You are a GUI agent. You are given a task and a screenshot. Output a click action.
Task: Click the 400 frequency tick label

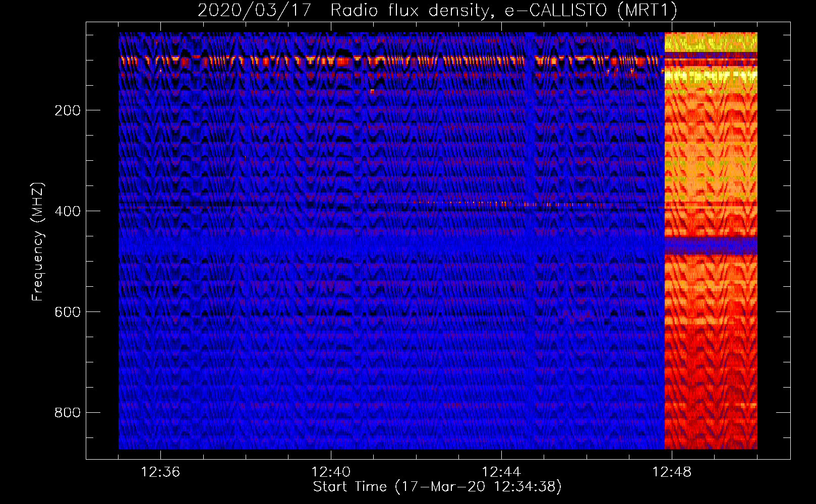(68, 211)
